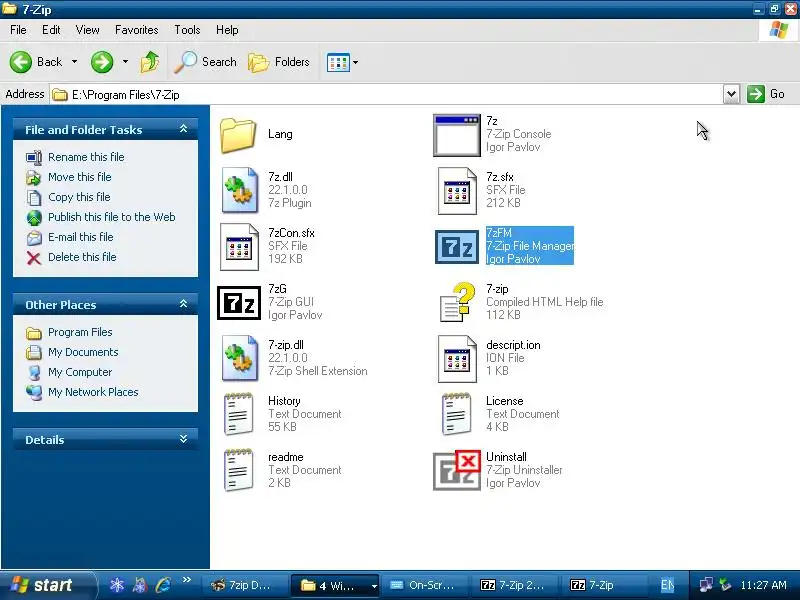This screenshot has width=800, height=600.
Task: Go to My Documents in Other Places
Action: [83, 352]
